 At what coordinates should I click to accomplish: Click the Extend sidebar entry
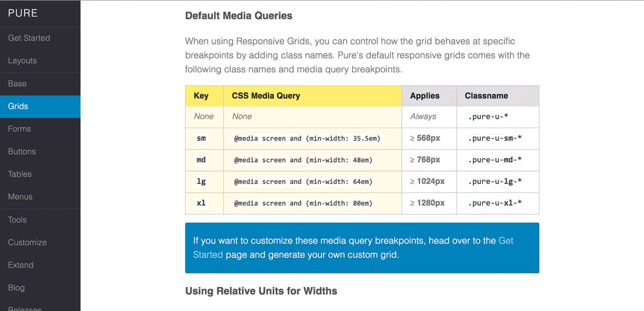click(20, 264)
